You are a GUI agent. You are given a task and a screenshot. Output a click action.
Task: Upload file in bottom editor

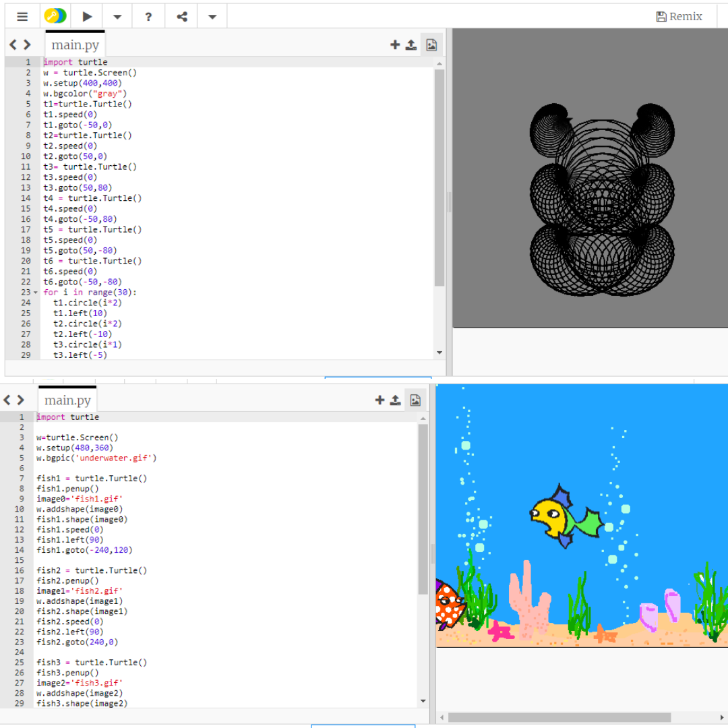pos(395,400)
